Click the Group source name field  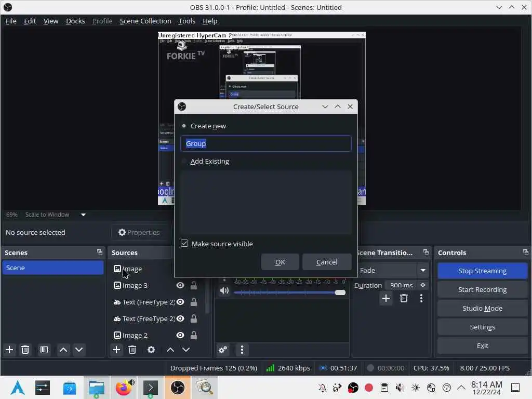[x=266, y=143]
